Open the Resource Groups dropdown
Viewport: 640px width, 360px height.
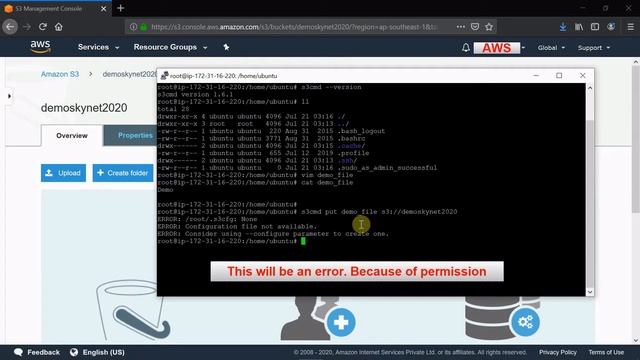point(170,47)
